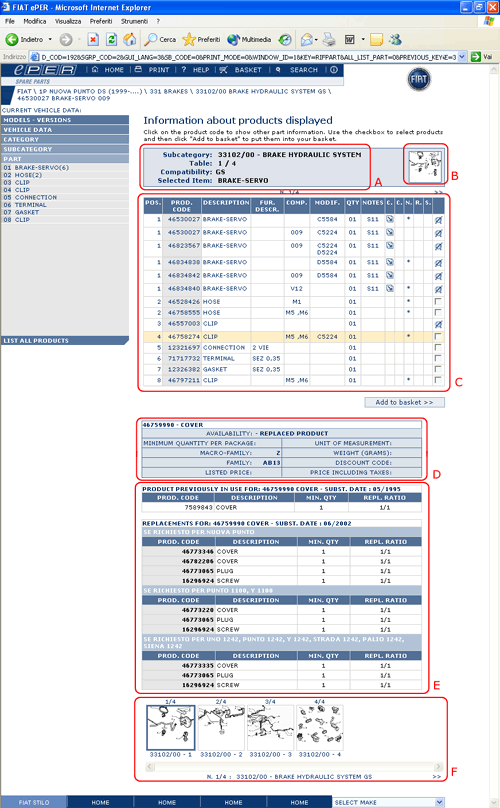Open product code 46834842
The width and height of the screenshot is (500, 808).
pos(184,276)
